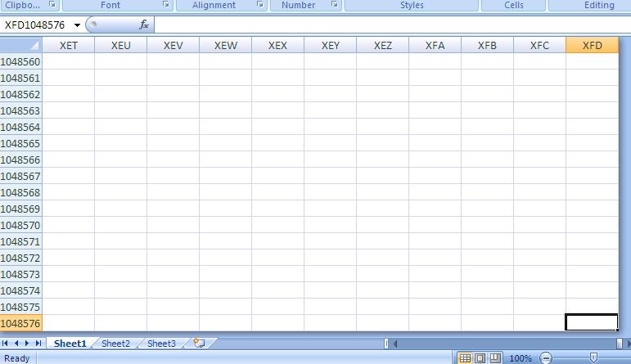
Task: Go to last sheet tab arrow
Action: (x=38, y=343)
